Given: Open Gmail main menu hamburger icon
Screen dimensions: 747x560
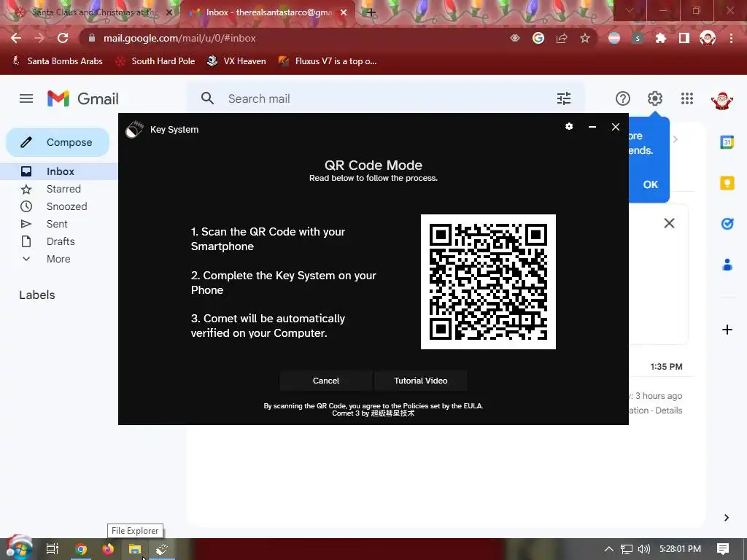Looking at the screenshot, I should (x=26, y=98).
